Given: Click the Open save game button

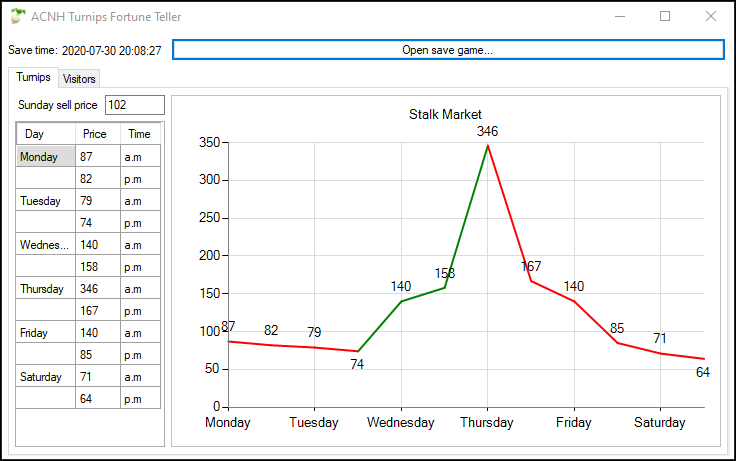Looking at the screenshot, I should tap(448, 50).
